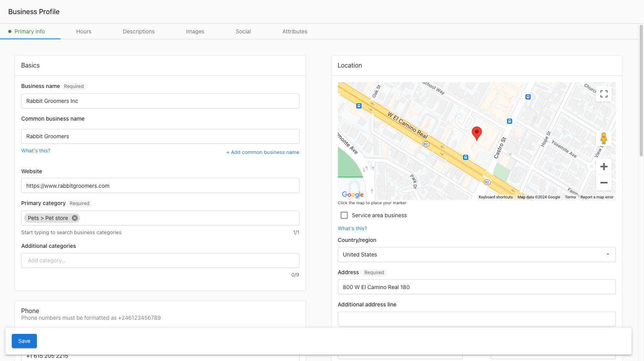Open the Attributes tab
This screenshot has height=361, width=644.
(295, 31)
